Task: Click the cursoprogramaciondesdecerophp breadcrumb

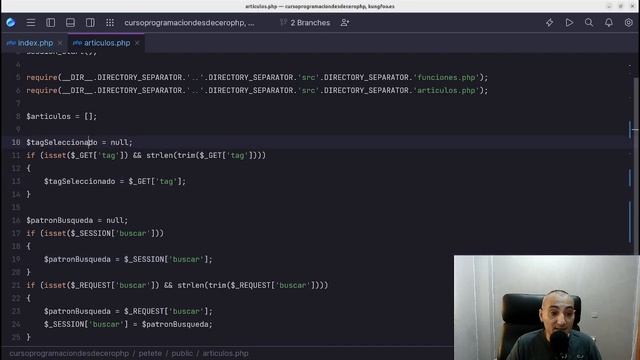Action: 69,353
